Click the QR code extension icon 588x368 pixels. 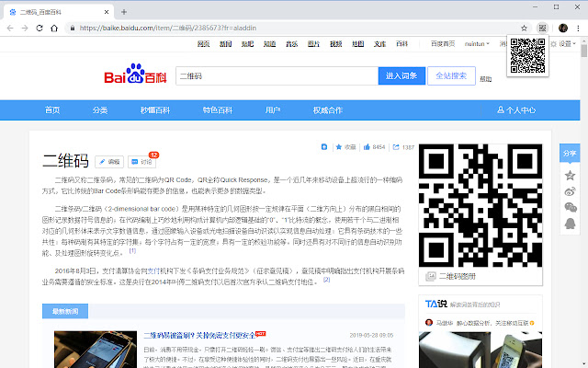pyautogui.click(x=542, y=28)
